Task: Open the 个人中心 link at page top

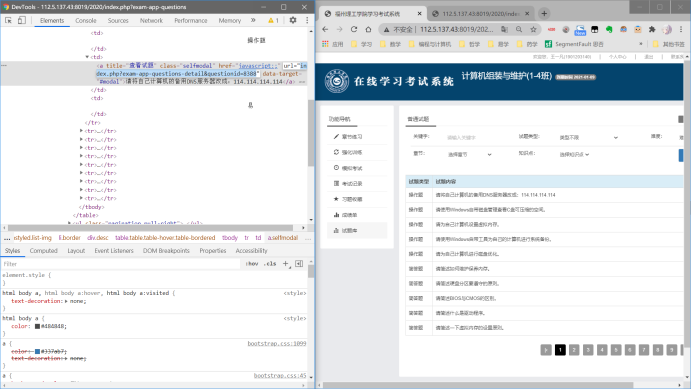Action: 618,57
